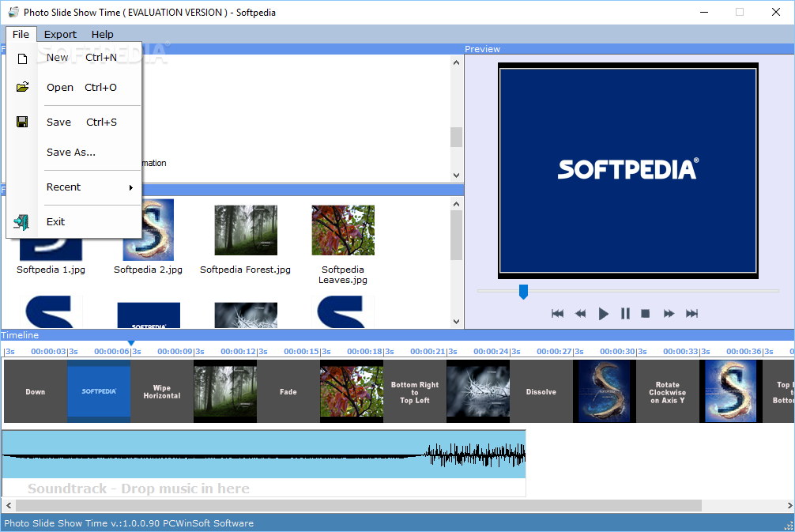795x532 pixels.
Task: Click the 00:00:30 time ruler mark
Action: (617, 352)
